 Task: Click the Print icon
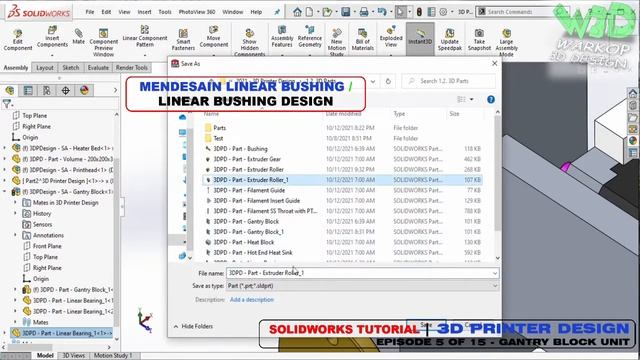(x=364, y=12)
